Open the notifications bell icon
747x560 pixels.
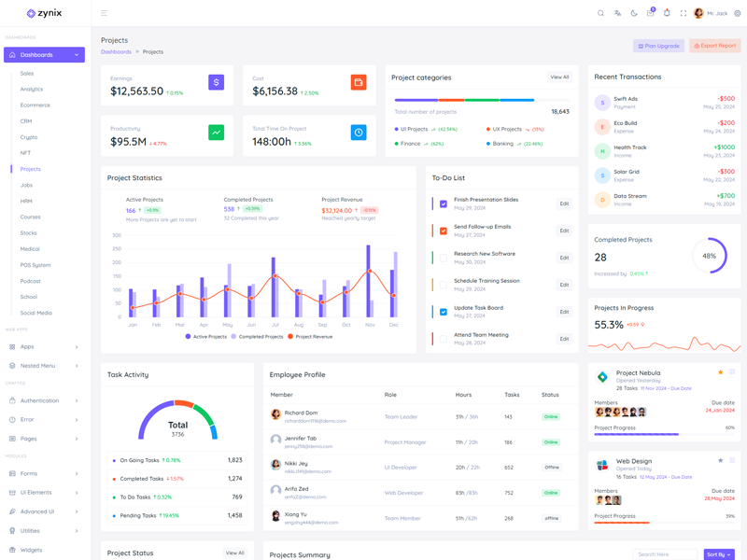[x=667, y=13]
